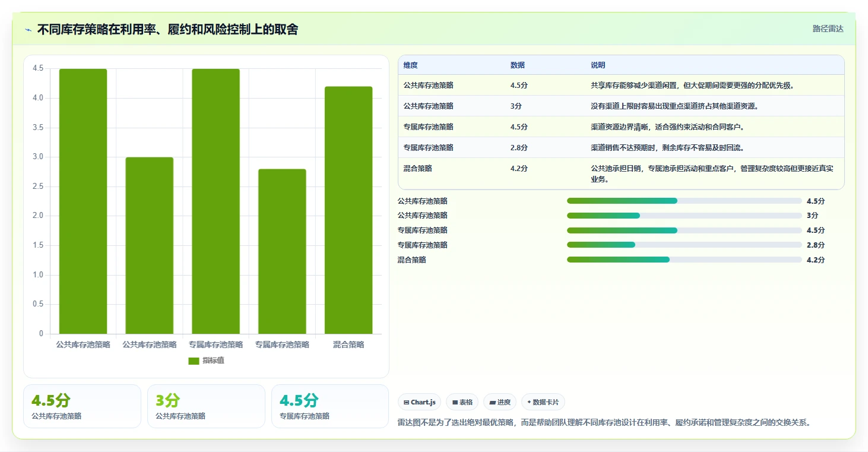Click the 混合策略 x-axis label below the chart
Image resolution: width=868 pixels, height=452 pixels.
pos(349,344)
